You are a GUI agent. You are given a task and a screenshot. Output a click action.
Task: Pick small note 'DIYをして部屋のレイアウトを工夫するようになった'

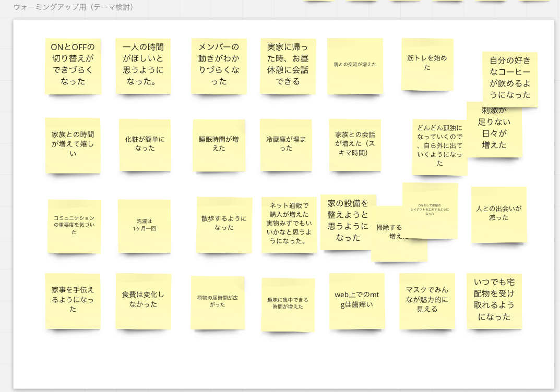[430, 211]
